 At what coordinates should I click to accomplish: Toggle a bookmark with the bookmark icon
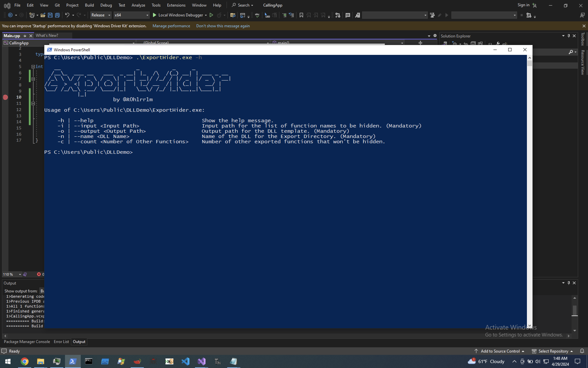(x=301, y=15)
